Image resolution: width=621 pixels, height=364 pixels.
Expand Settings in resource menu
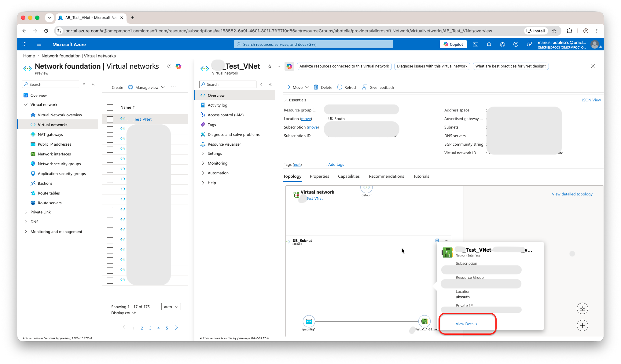point(203,153)
